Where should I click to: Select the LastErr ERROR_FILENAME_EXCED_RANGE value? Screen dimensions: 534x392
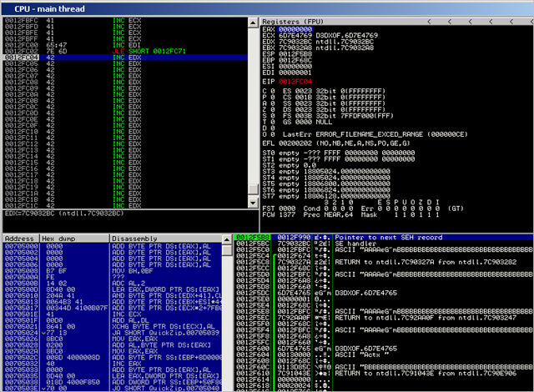(375, 133)
